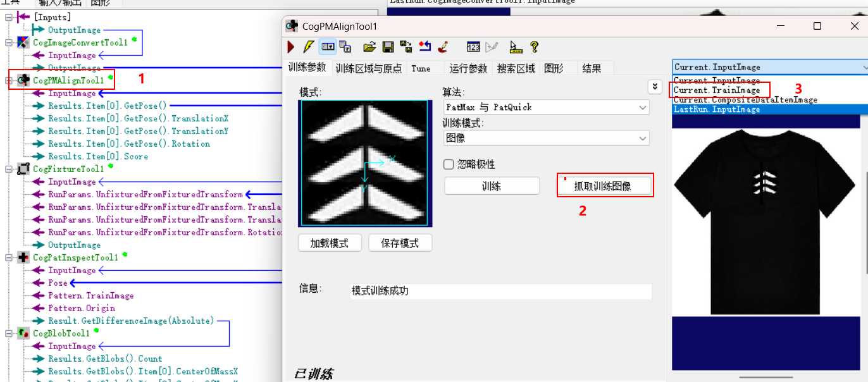The width and height of the screenshot is (868, 382).
Task: Collapse the CogImageConvertTool1 tree node
Action: pyautogui.click(x=8, y=42)
